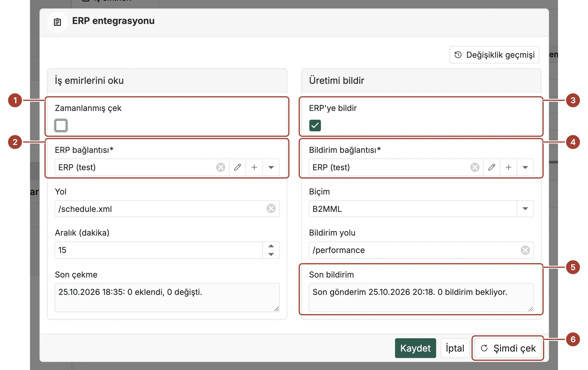Decrease the Aralık (dakika) value
Image resolution: width=588 pixels, height=370 pixels.
(x=271, y=254)
